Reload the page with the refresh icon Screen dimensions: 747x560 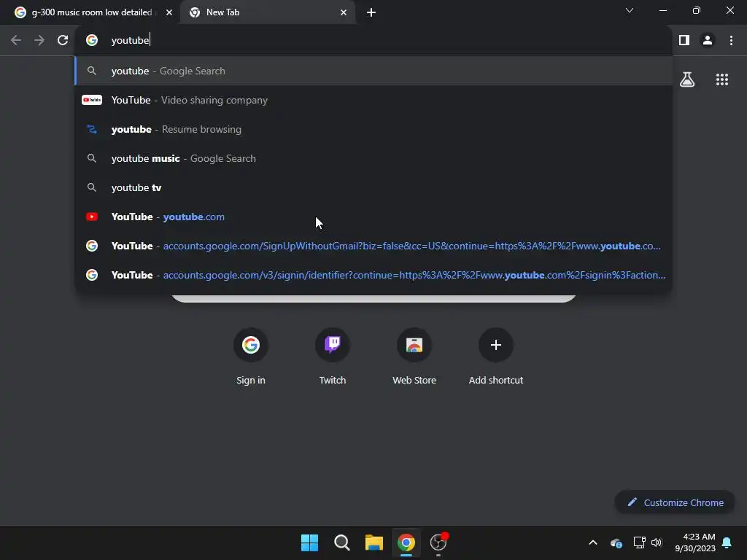63,40
